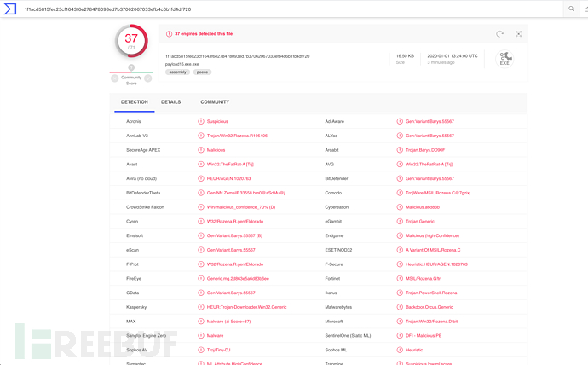Click AhnLab-V3 detection alert icon
The height and width of the screenshot is (365, 588).
[201, 136]
